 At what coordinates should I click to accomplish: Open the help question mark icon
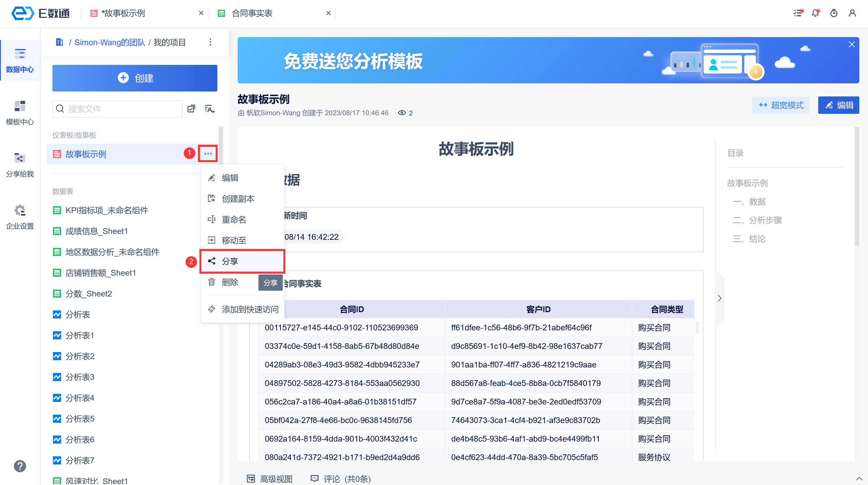pyautogui.click(x=20, y=466)
